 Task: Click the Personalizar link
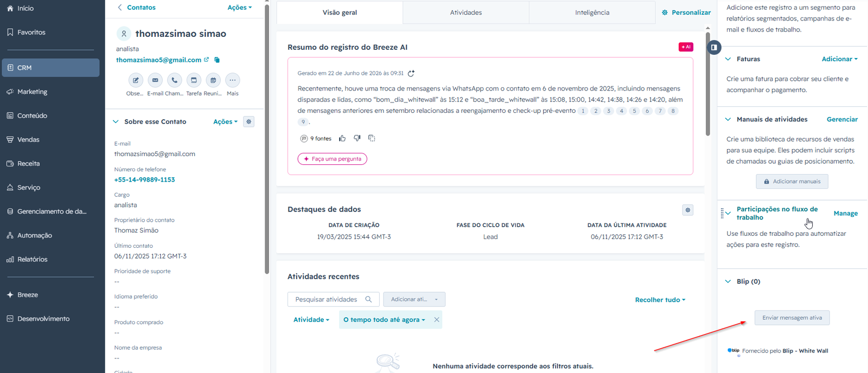[x=686, y=12]
